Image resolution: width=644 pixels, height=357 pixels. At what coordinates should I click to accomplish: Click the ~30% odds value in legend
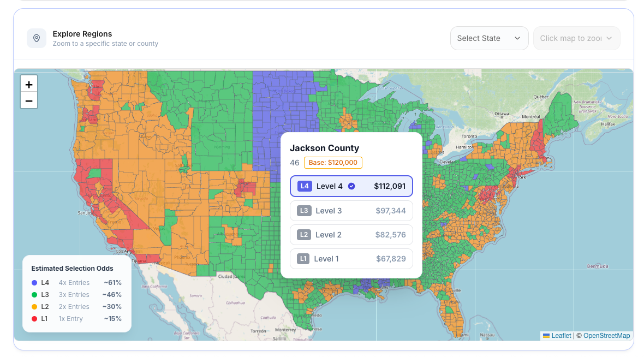coord(112,306)
